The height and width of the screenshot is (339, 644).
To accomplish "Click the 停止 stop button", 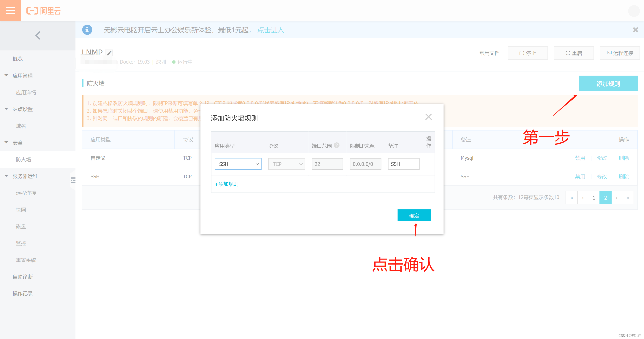I will point(528,53).
